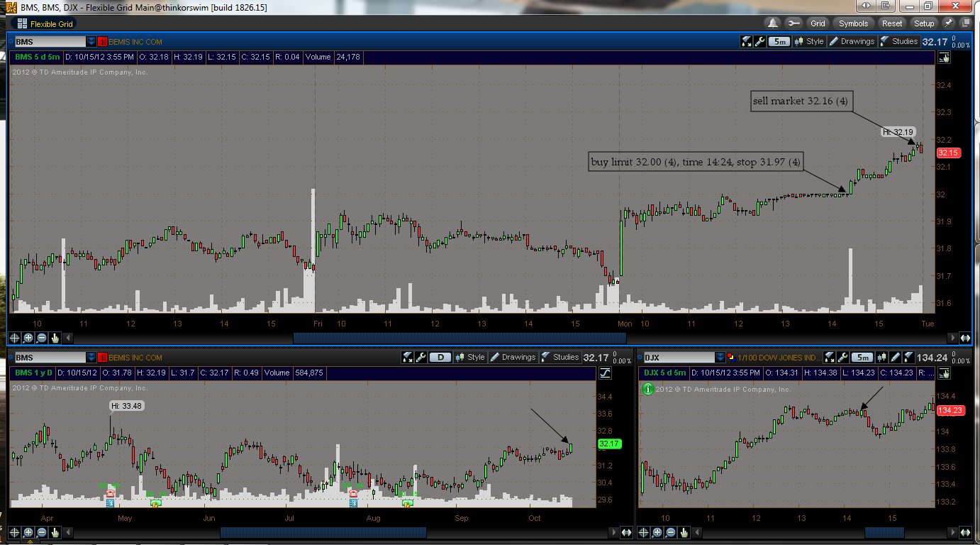Click the detach window icon after the pin

[966, 23]
